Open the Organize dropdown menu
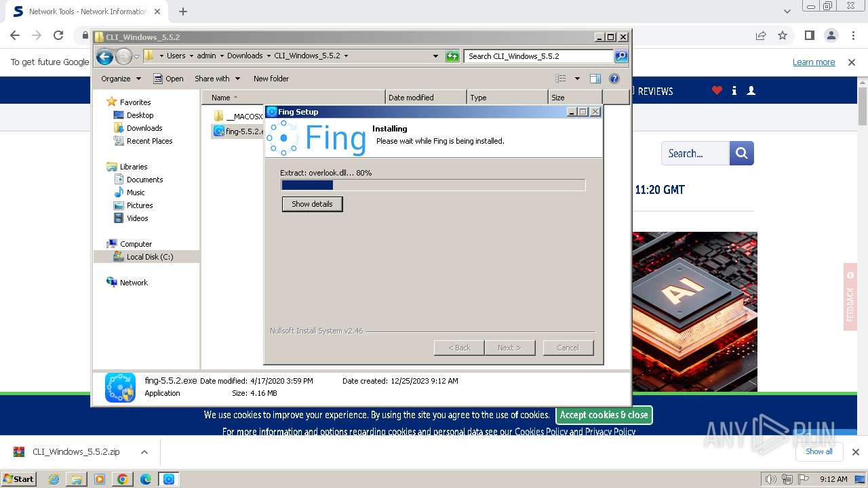Image resolution: width=868 pixels, height=488 pixels. [121, 79]
